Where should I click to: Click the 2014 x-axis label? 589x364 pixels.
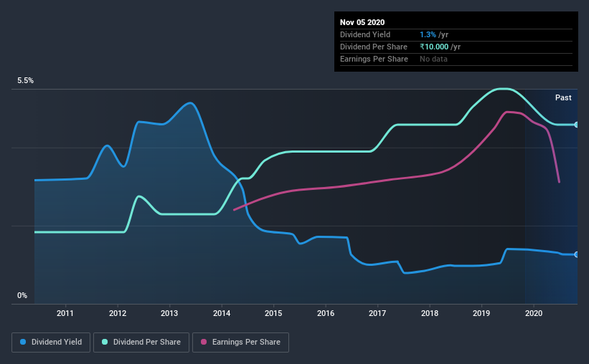(x=222, y=313)
